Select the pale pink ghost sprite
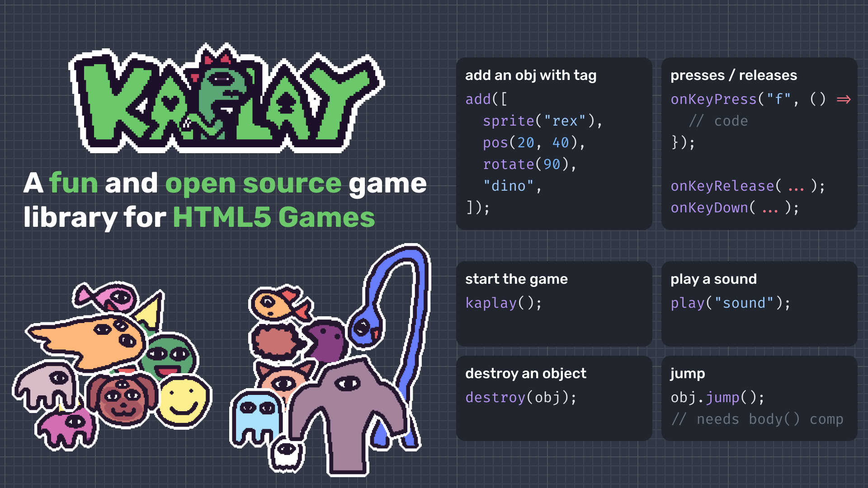The height and width of the screenshot is (488, 868). (x=45, y=385)
